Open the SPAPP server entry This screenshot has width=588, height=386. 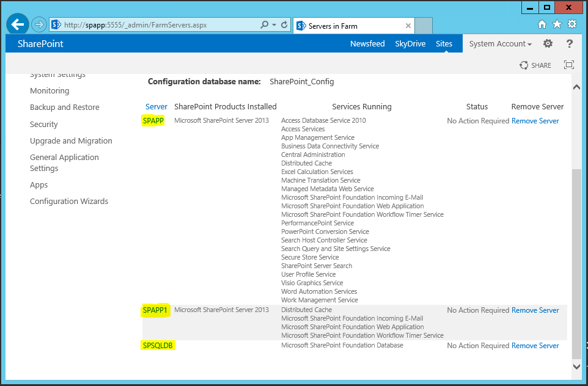[153, 121]
